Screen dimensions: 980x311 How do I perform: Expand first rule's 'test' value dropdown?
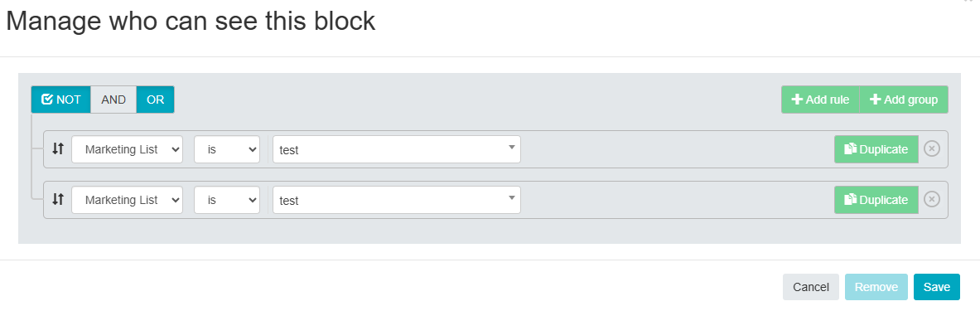(396, 149)
